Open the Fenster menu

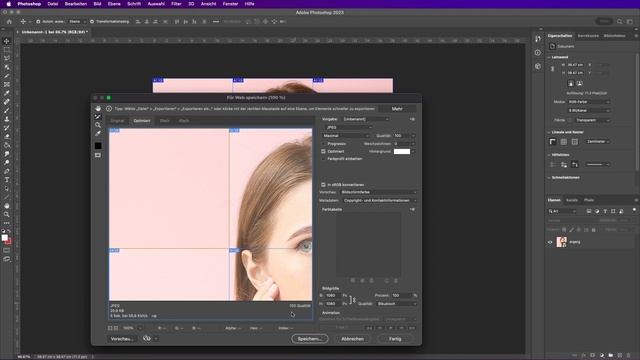(230, 4)
